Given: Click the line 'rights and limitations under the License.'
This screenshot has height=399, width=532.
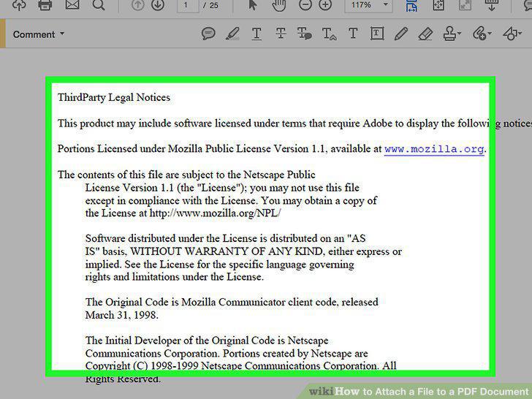Looking at the screenshot, I should coord(175,277).
